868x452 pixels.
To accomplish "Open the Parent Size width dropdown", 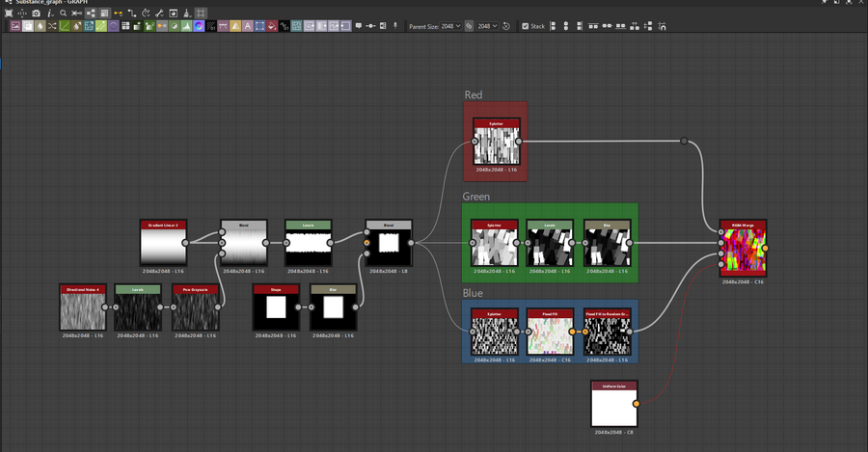I will [450, 26].
